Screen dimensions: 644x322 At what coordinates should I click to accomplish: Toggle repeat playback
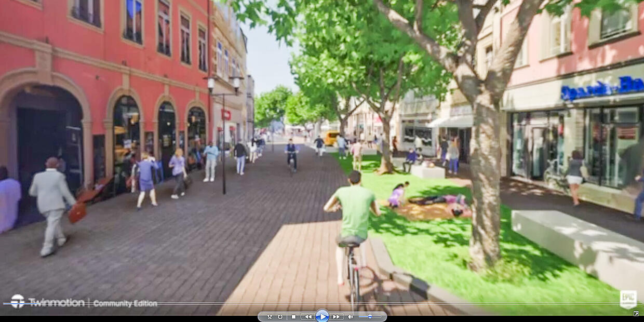pos(280,316)
